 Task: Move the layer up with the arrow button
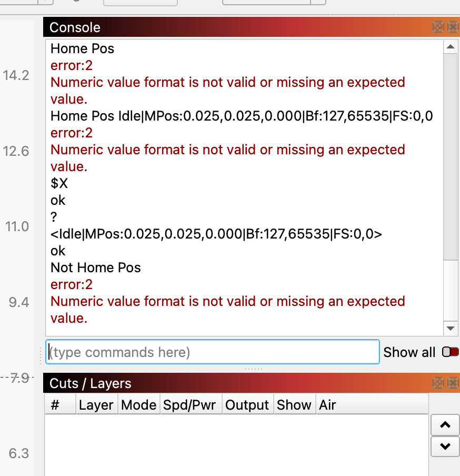pyautogui.click(x=445, y=425)
